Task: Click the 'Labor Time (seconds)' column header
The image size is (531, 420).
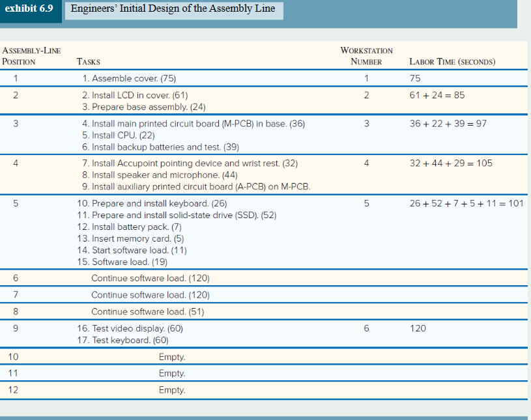Action: 452,62
